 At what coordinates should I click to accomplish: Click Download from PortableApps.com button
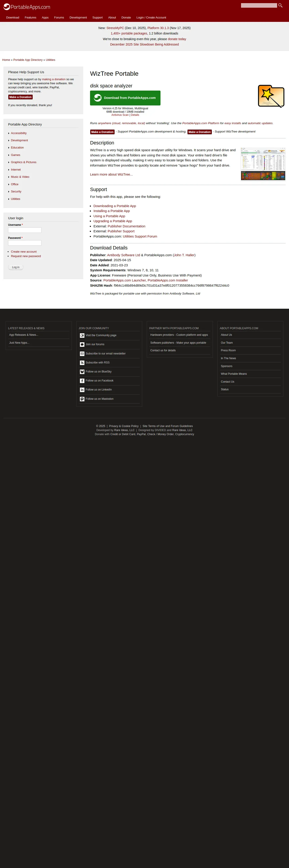[125, 98]
